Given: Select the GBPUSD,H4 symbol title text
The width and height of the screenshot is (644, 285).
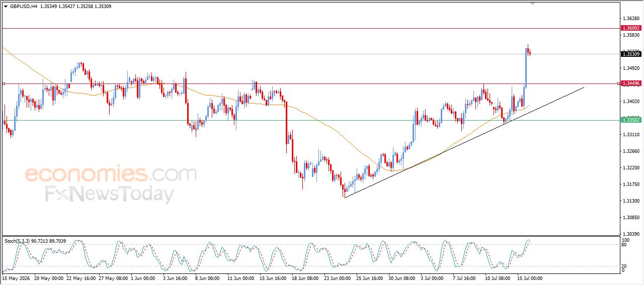Looking at the screenshot, I should (23, 7).
